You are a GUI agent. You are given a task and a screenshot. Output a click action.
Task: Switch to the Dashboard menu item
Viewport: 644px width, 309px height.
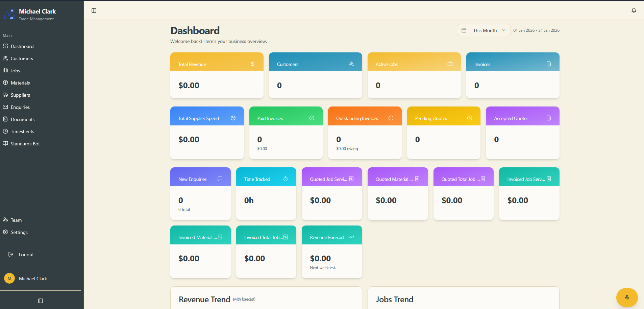click(22, 46)
